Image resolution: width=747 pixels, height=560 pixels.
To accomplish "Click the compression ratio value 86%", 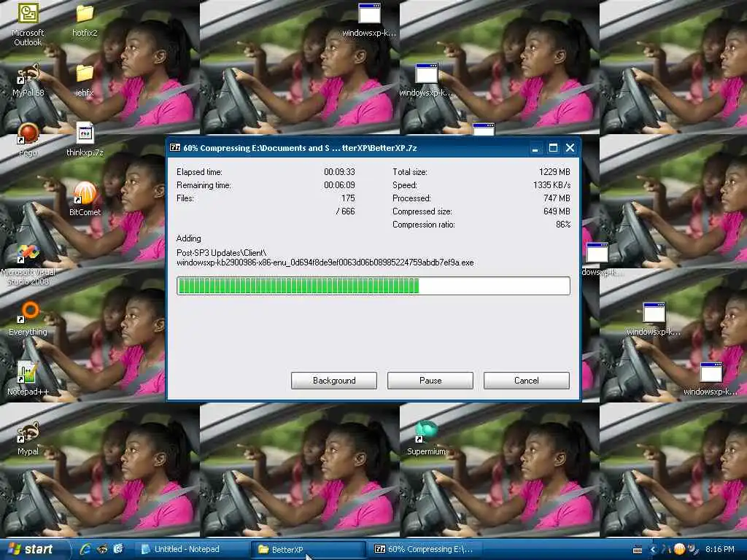I will [563, 225].
